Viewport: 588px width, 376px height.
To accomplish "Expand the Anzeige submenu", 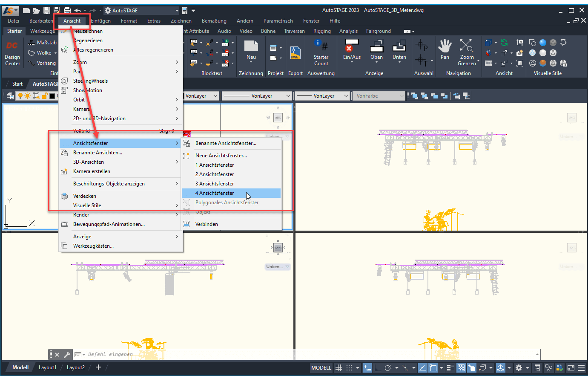I will click(x=177, y=237).
